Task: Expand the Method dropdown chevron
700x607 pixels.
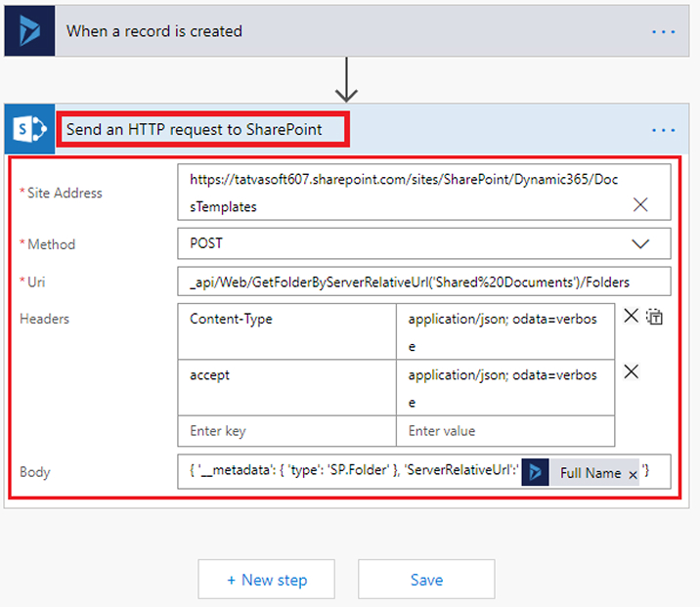Action: coord(640,243)
